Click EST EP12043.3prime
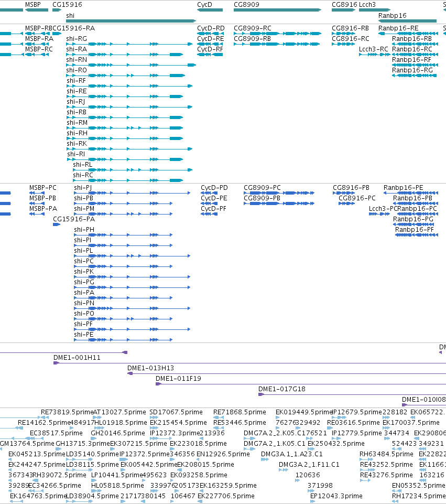Screen dimensions: 446x504 point(336,496)
